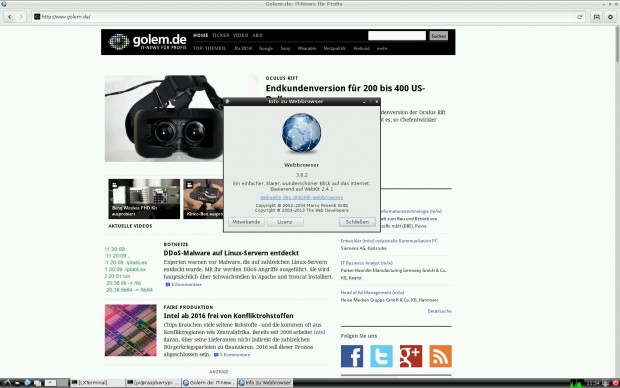
Task: Close the Info zu Webbrowser dialog
Action: pos(377,102)
